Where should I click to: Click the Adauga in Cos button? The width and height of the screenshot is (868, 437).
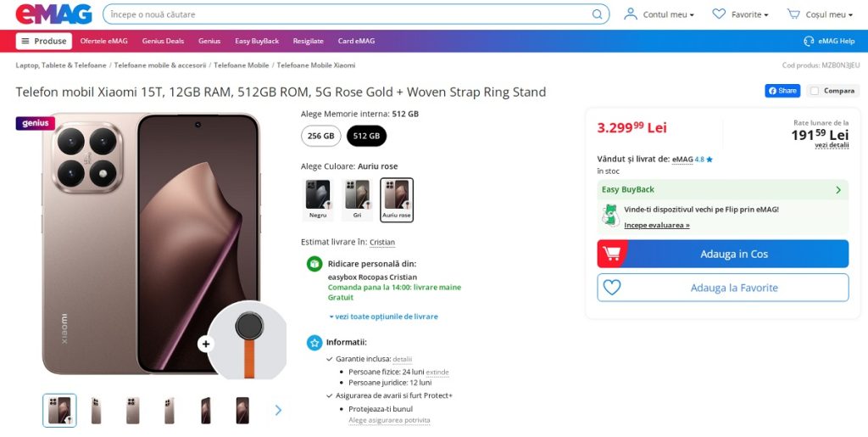[x=722, y=254]
